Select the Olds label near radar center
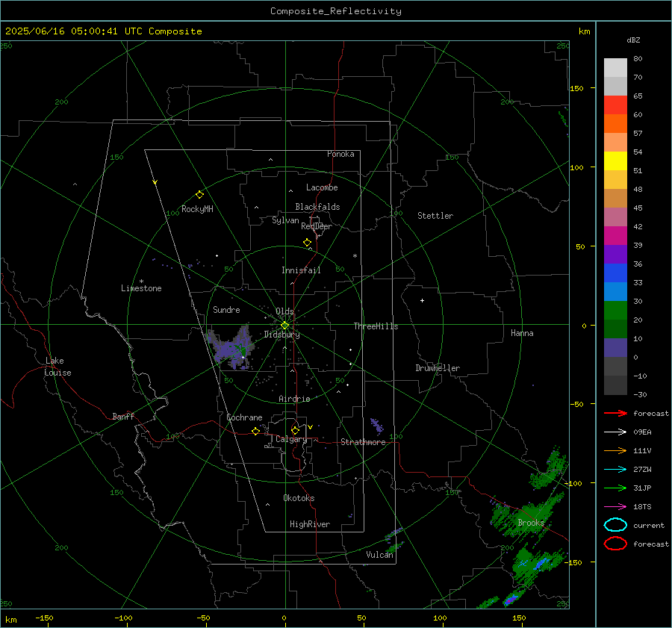The height and width of the screenshot is (628, 672). pyautogui.click(x=284, y=311)
